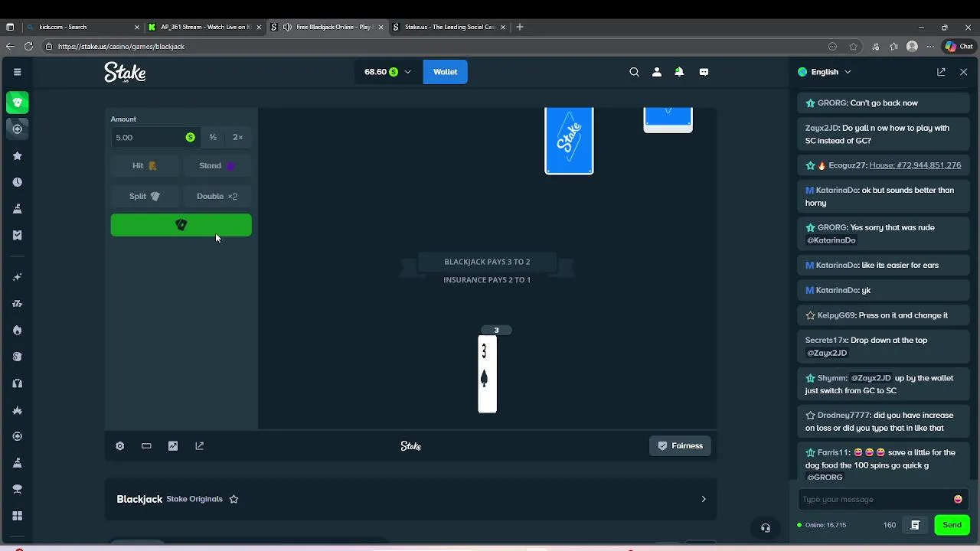Screen dimensions: 980x551
Task: Open the balance currency dropdown
Action: [x=387, y=72]
